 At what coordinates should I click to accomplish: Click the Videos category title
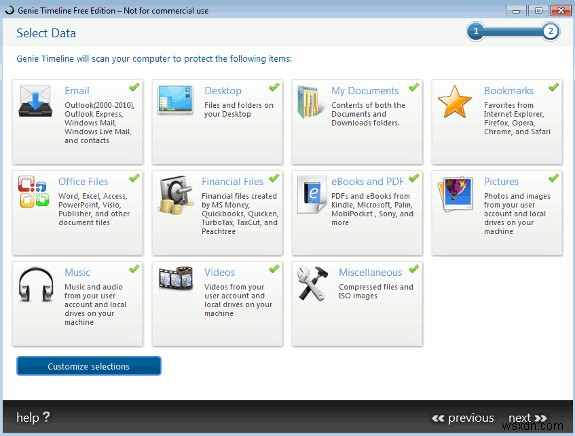220,272
